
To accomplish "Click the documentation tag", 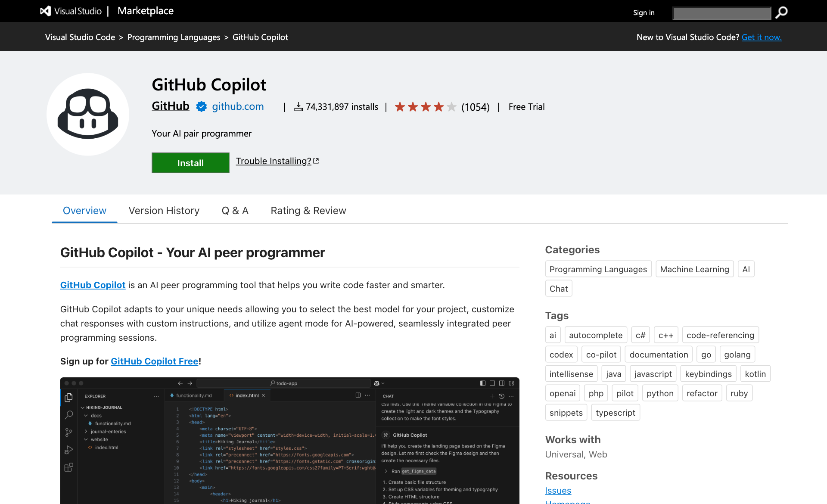I will click(659, 355).
